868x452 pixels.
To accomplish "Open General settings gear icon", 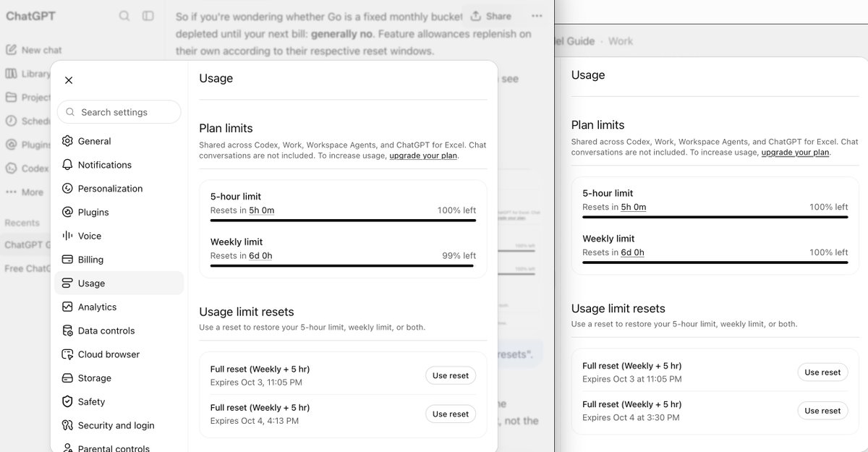I will pyautogui.click(x=67, y=141).
